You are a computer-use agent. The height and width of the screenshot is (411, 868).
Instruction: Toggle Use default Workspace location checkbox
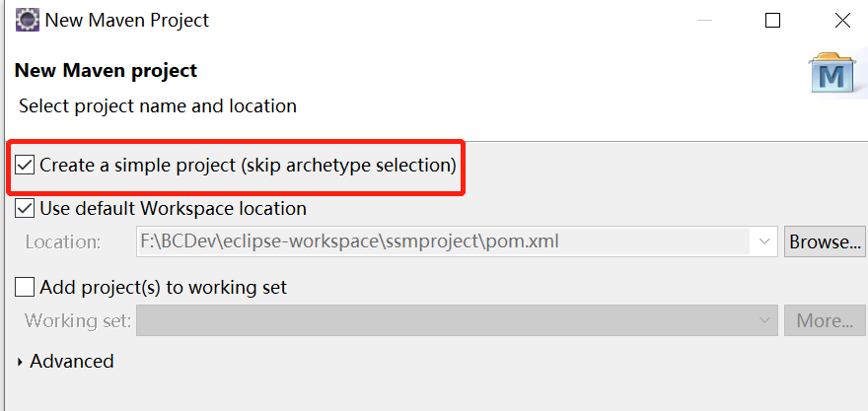[26, 209]
